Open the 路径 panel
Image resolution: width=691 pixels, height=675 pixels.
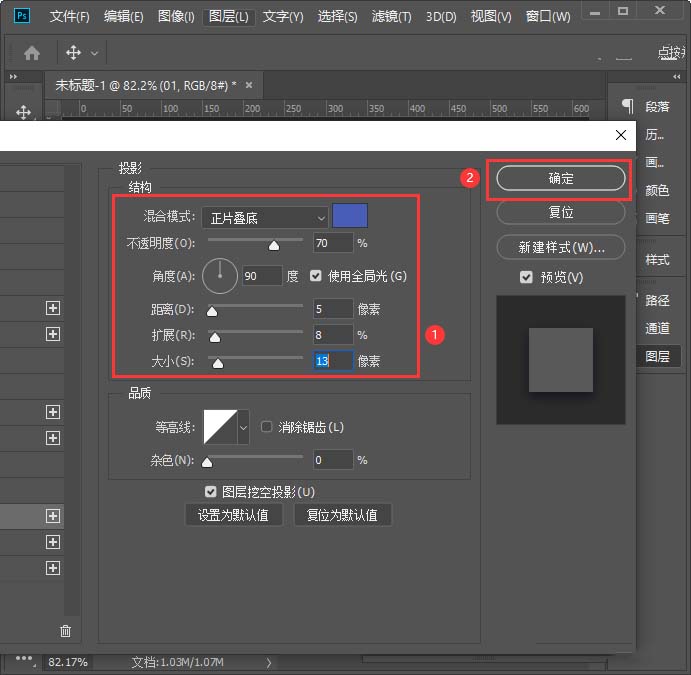(657, 300)
